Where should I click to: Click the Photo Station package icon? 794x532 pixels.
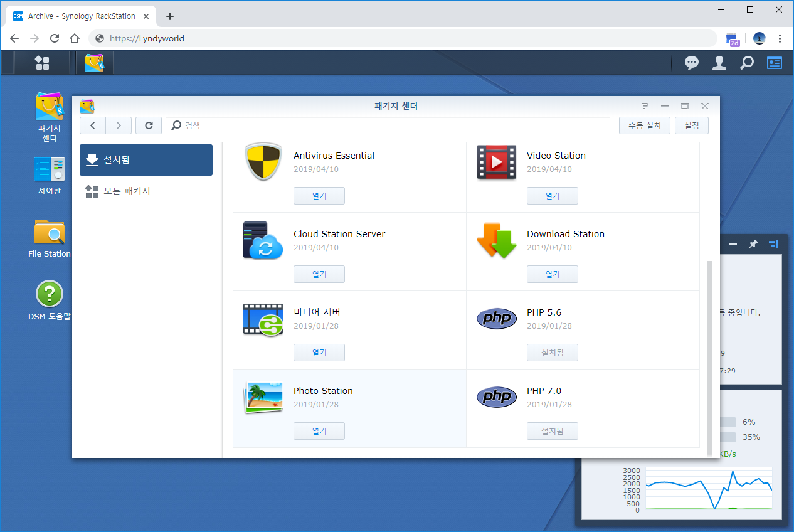[263, 398]
